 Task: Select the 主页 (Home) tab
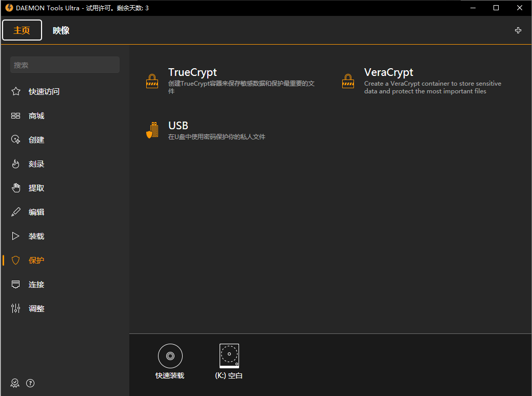point(22,30)
